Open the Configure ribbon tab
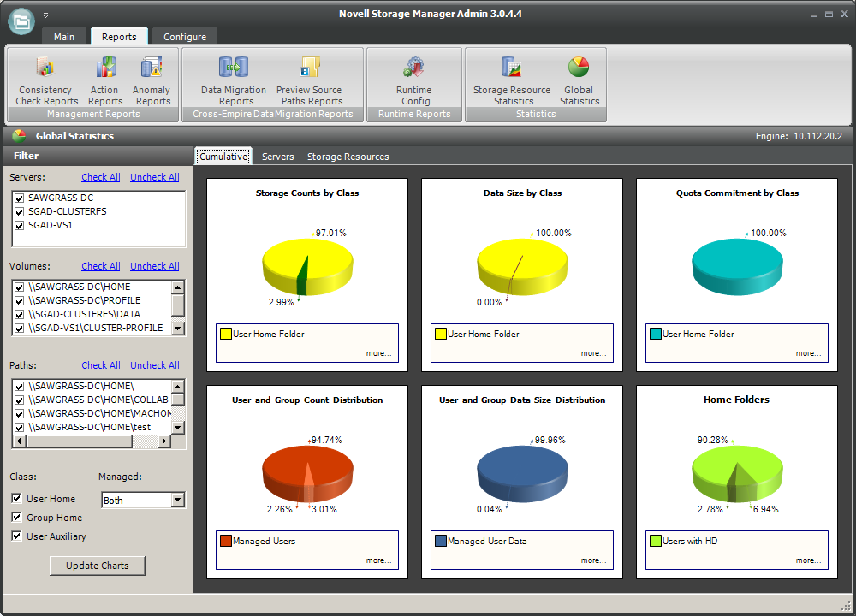This screenshot has width=856, height=616. click(185, 37)
